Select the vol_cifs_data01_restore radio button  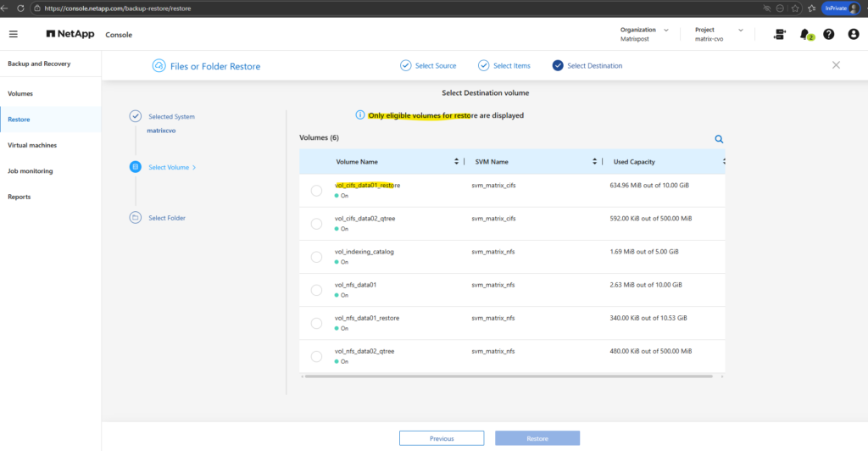click(316, 191)
